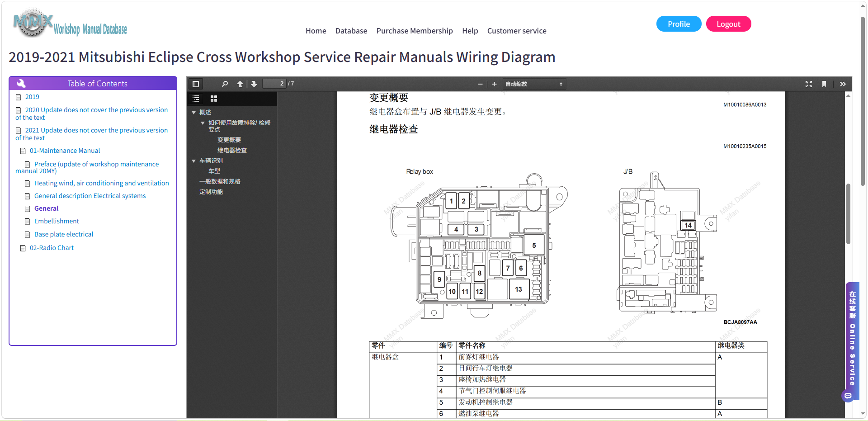Click the Table of Contents header
Viewport: 868px width, 421px height.
click(x=93, y=83)
